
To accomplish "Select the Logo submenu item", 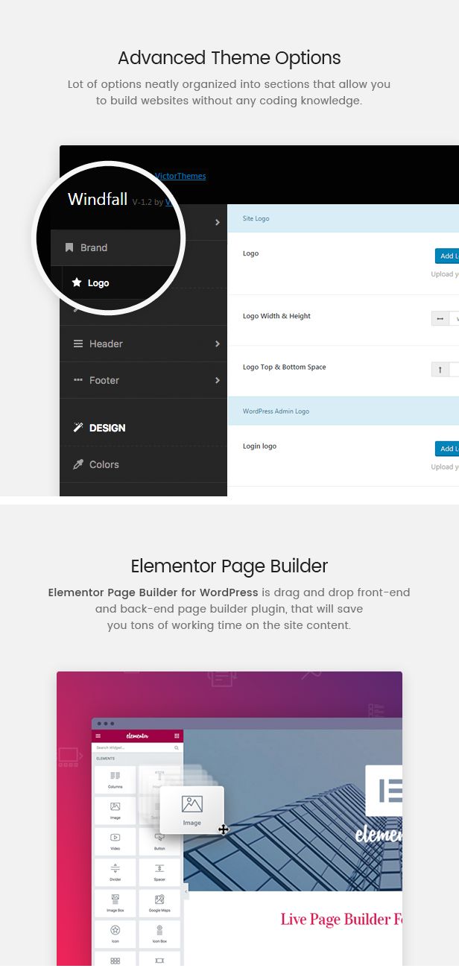I will tap(98, 283).
